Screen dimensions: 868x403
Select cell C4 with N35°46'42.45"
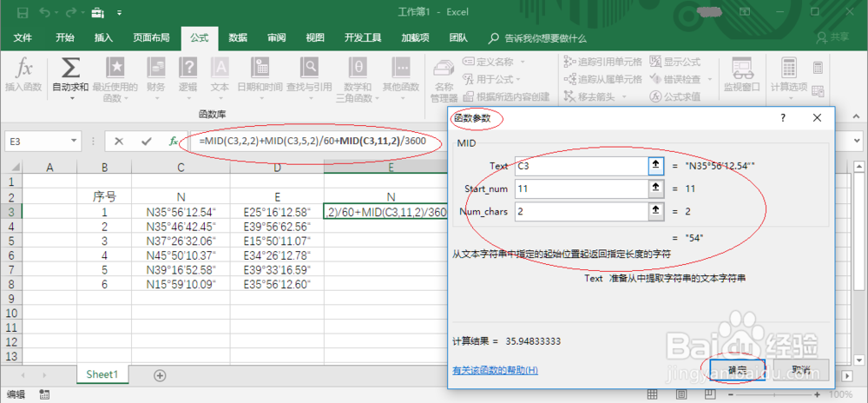click(181, 226)
